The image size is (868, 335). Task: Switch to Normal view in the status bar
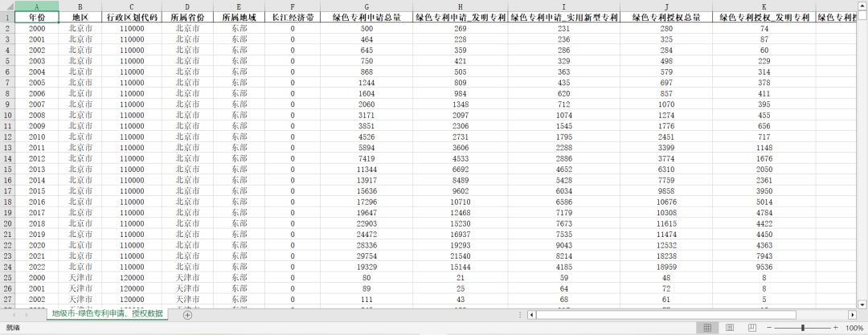707,328
